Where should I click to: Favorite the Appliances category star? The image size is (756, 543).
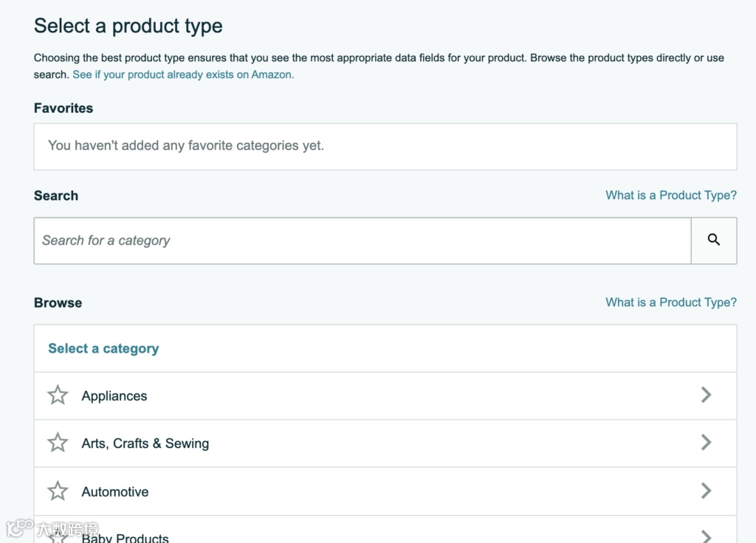58,395
